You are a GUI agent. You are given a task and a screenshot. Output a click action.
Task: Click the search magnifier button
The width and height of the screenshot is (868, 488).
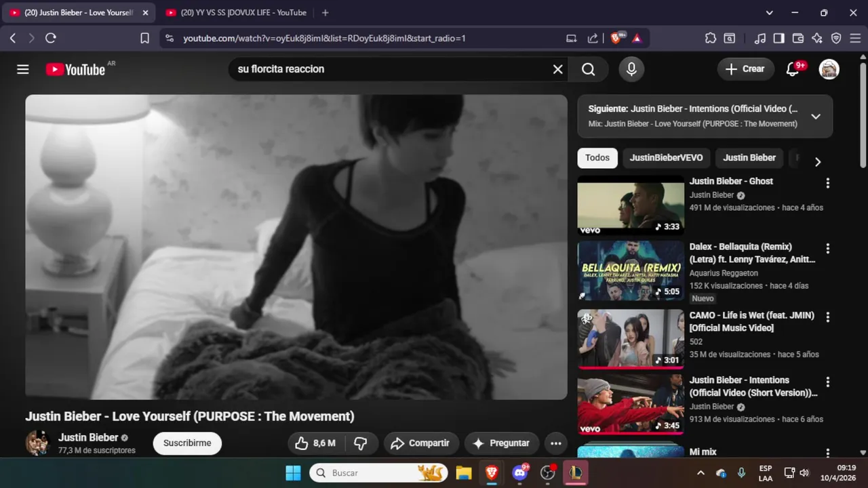pyautogui.click(x=589, y=69)
